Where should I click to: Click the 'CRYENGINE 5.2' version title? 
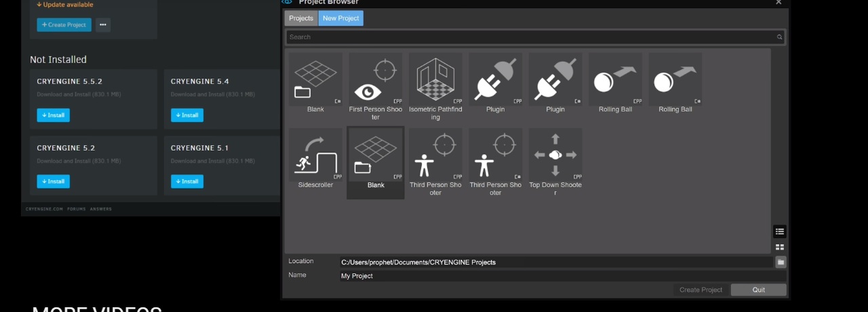click(66, 148)
